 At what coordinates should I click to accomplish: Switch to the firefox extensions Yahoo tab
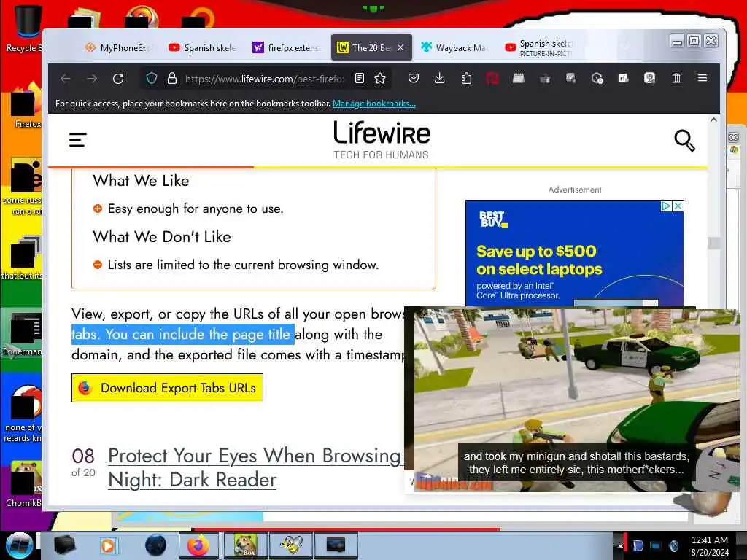(x=286, y=47)
